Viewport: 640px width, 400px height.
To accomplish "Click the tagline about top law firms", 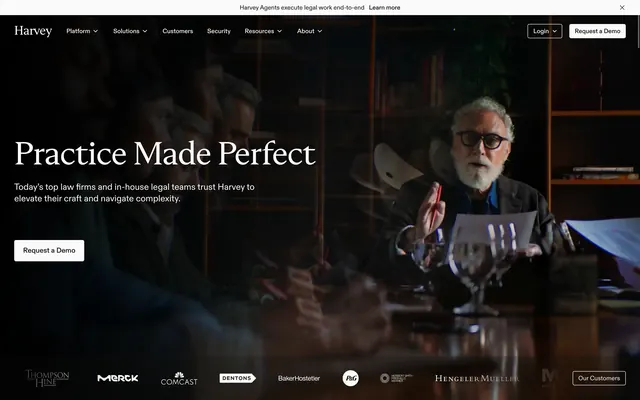I will (134, 193).
